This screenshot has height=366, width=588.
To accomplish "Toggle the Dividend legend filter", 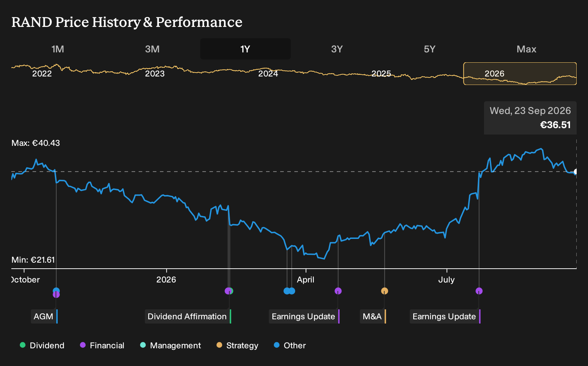I will [x=42, y=345].
